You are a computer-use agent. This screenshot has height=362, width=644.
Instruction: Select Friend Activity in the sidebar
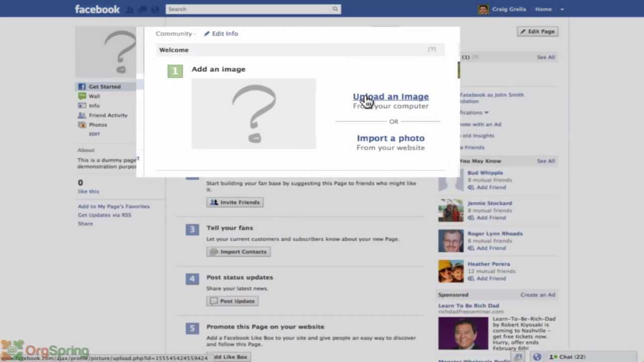108,115
